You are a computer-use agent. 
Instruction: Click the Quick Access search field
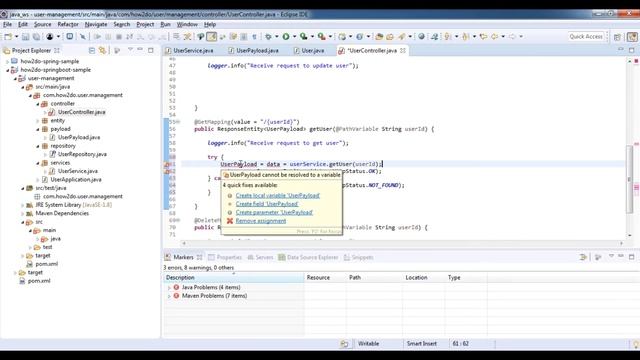point(586,36)
